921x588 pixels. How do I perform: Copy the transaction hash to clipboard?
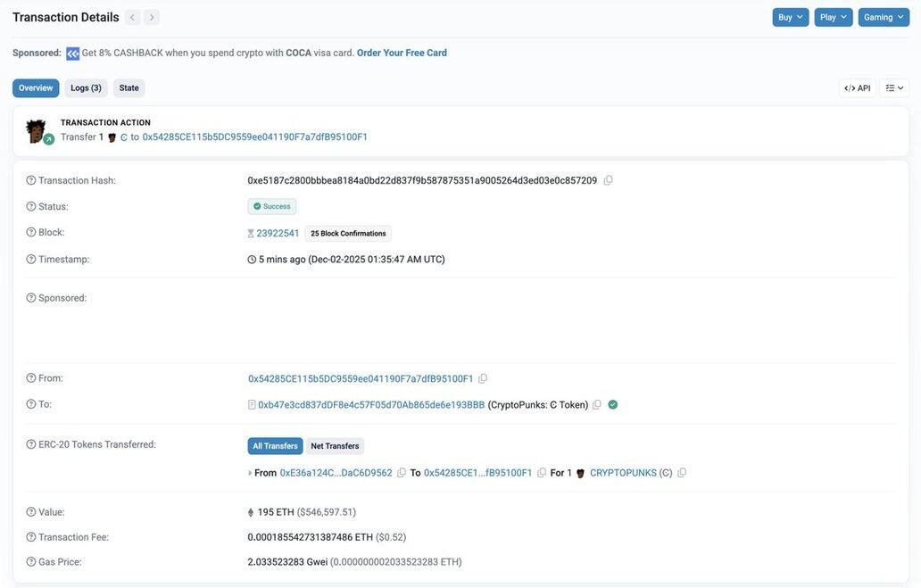coord(608,180)
